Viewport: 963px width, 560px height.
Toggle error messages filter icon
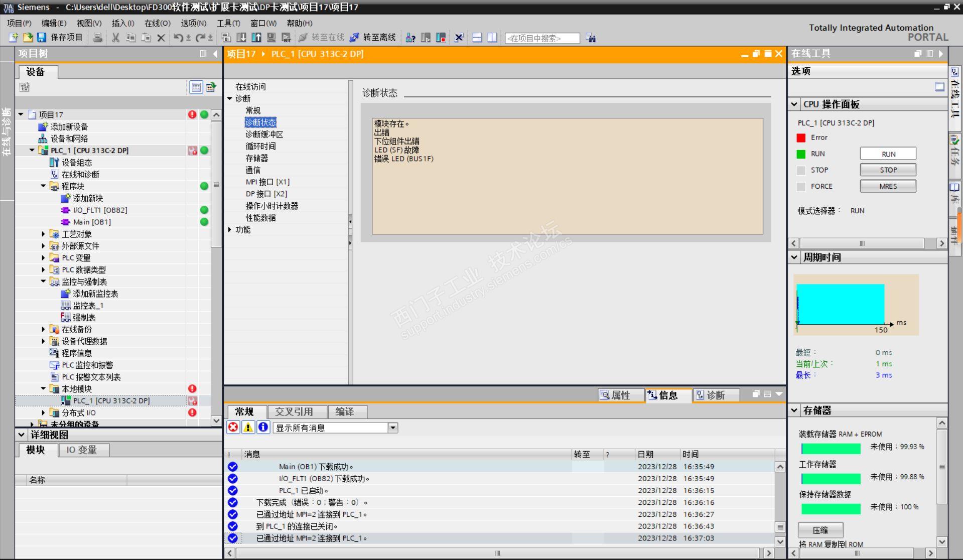click(233, 428)
